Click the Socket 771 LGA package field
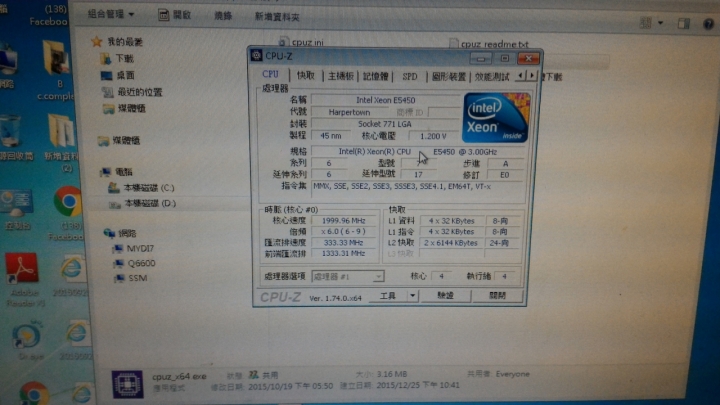The height and width of the screenshot is (405, 720). tap(385, 124)
